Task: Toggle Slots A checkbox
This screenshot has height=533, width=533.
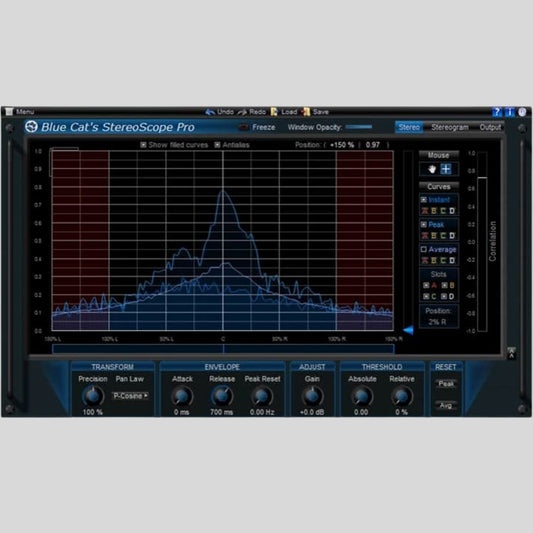Action: coord(426,286)
